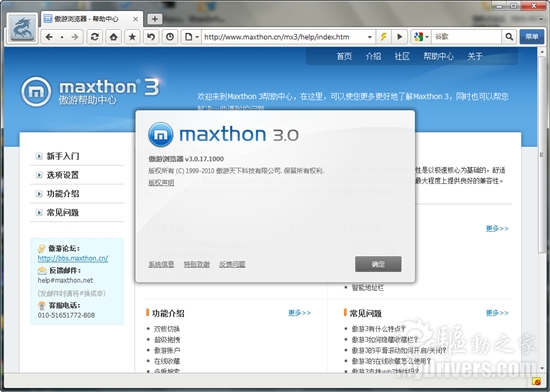This screenshot has height=392, width=550.
Task: Open favorites with the star icon
Action: click(132, 37)
